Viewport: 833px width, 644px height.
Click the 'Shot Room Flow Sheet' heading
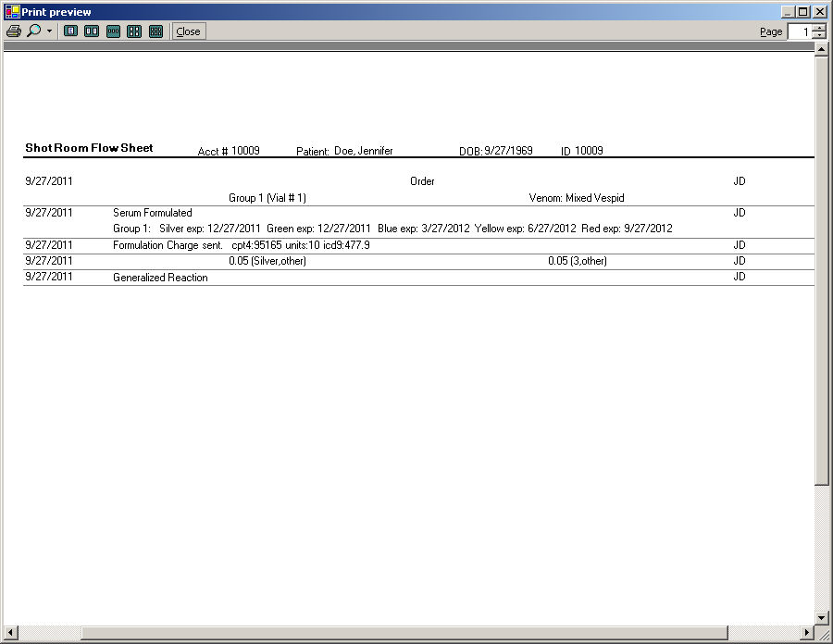[89, 148]
